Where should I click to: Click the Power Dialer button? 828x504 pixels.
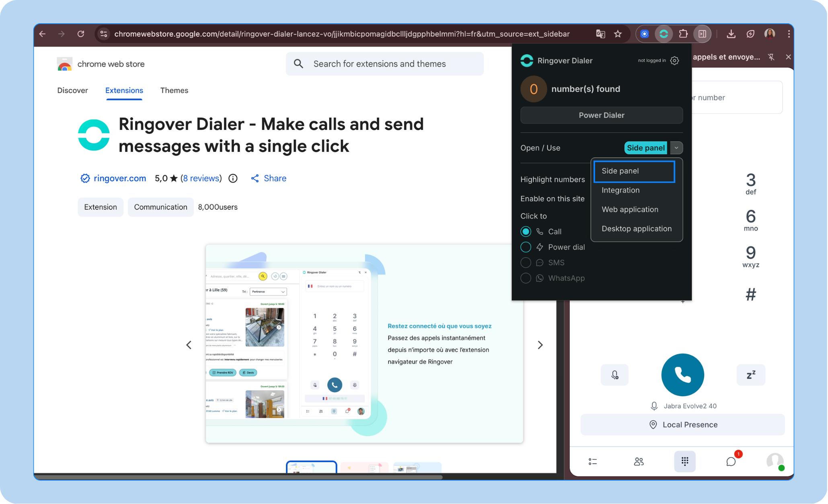[x=601, y=115]
